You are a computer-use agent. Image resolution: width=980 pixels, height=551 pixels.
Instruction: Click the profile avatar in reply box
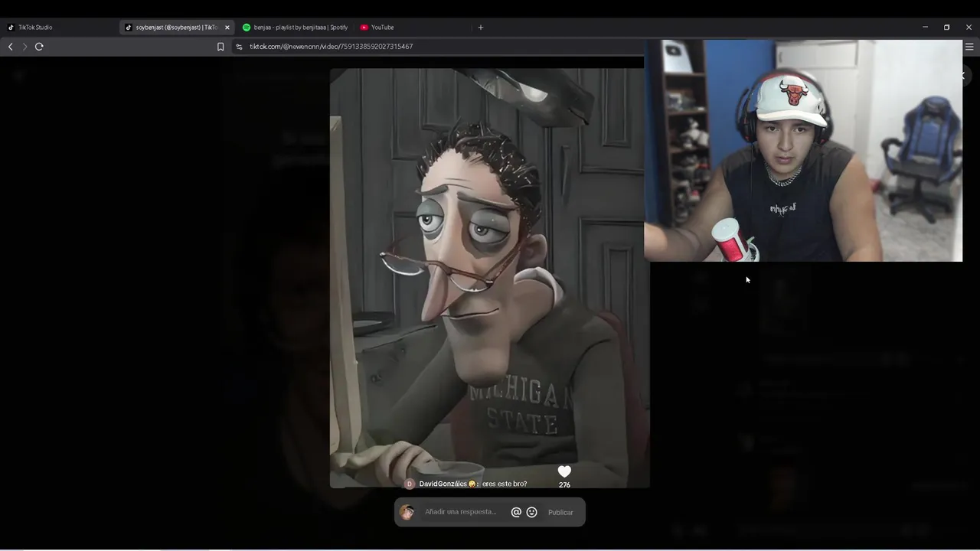[x=407, y=512]
